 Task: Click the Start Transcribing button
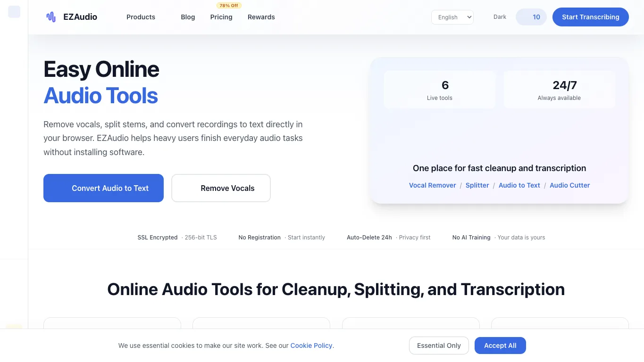[591, 17]
